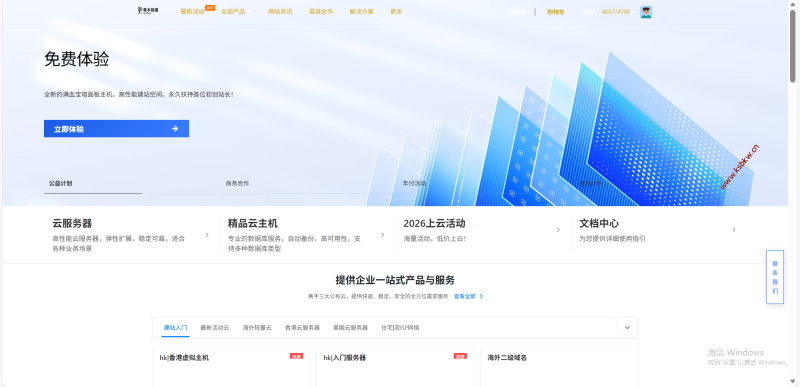This screenshot has width=800, height=387.
Task: Click the 查看全部 link
Action: 464,296
